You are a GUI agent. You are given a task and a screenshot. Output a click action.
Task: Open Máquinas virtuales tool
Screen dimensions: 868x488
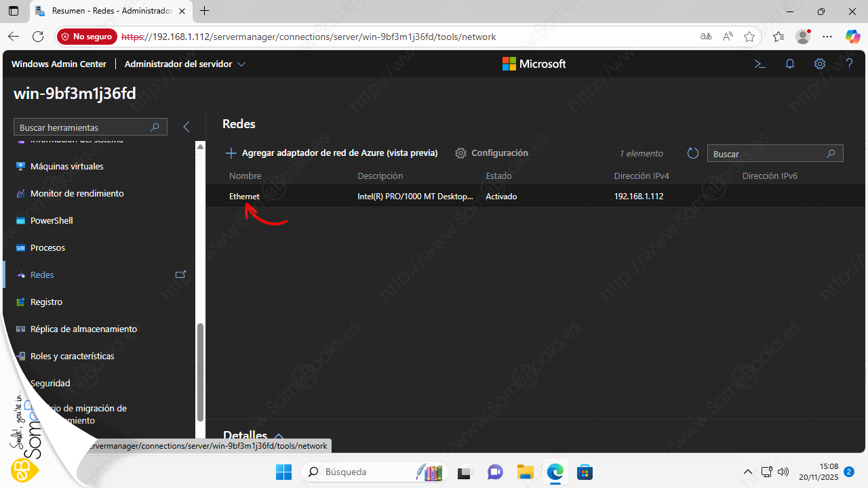(66, 166)
